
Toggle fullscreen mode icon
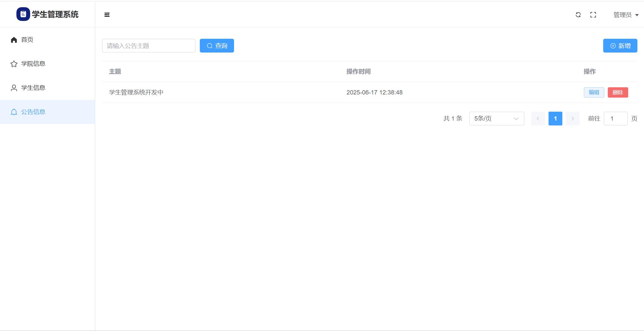(x=593, y=15)
